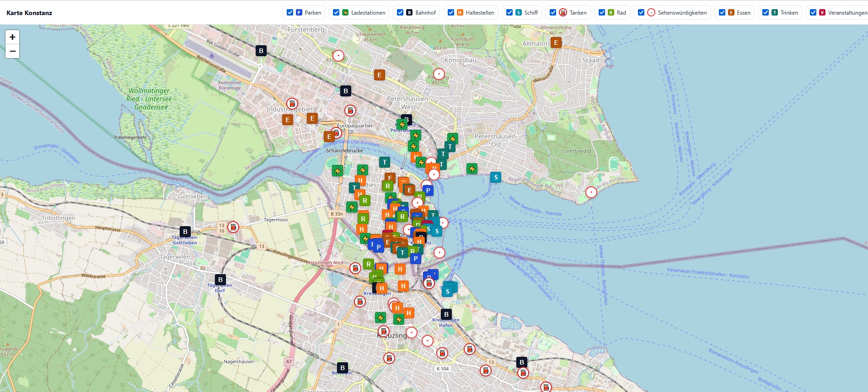Click the Bahnhof marker at Tägerwilen Dorf

pos(220,280)
